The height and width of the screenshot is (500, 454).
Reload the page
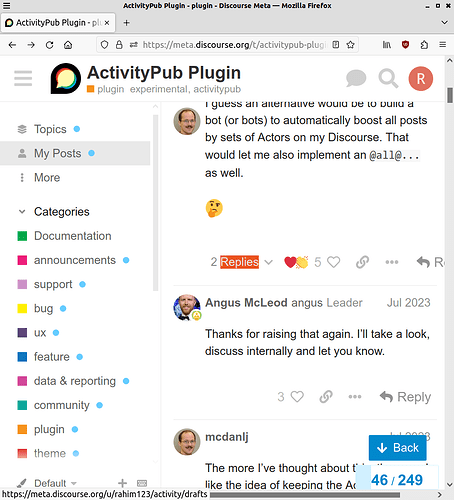point(49,45)
